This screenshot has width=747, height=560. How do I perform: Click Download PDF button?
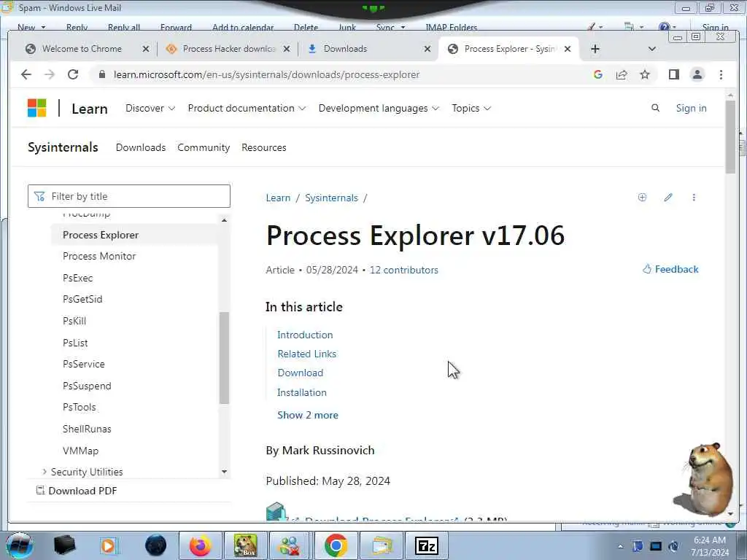click(77, 491)
